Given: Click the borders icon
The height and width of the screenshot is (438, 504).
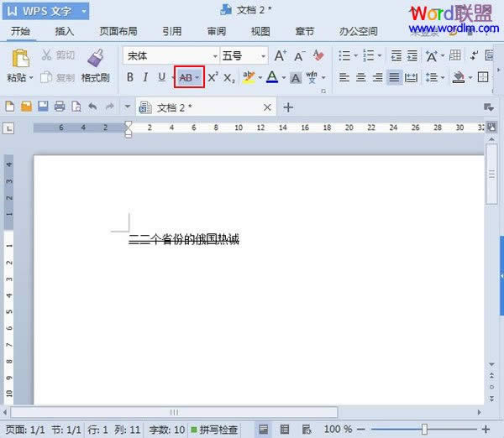Looking at the screenshot, I should coord(483,77).
